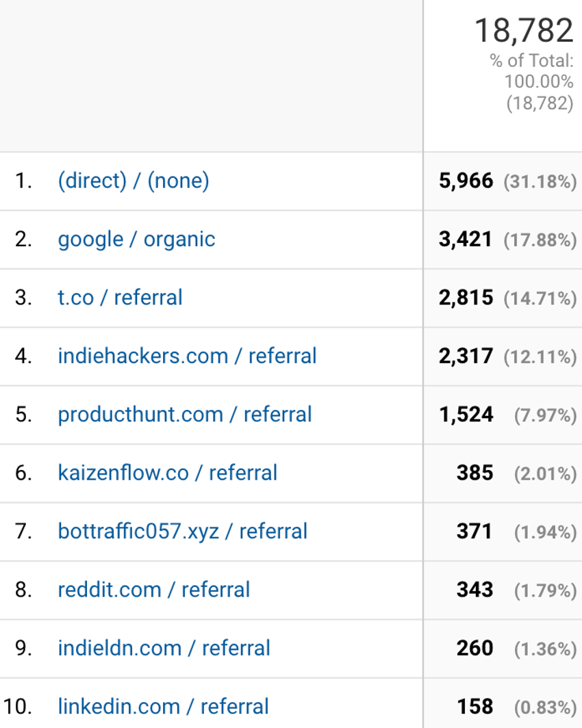582x728 pixels.
Task: Open the t.co / referral source link
Action: 120,298
